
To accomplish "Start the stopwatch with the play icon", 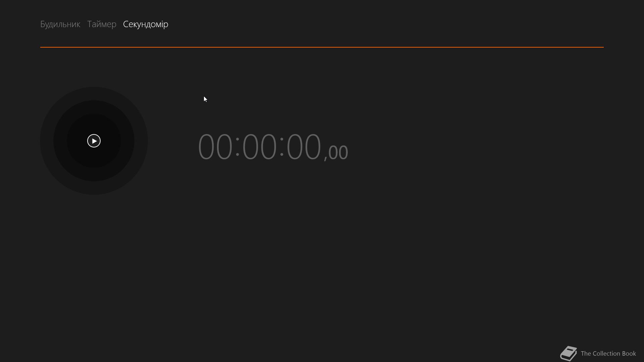I will pos(94,141).
